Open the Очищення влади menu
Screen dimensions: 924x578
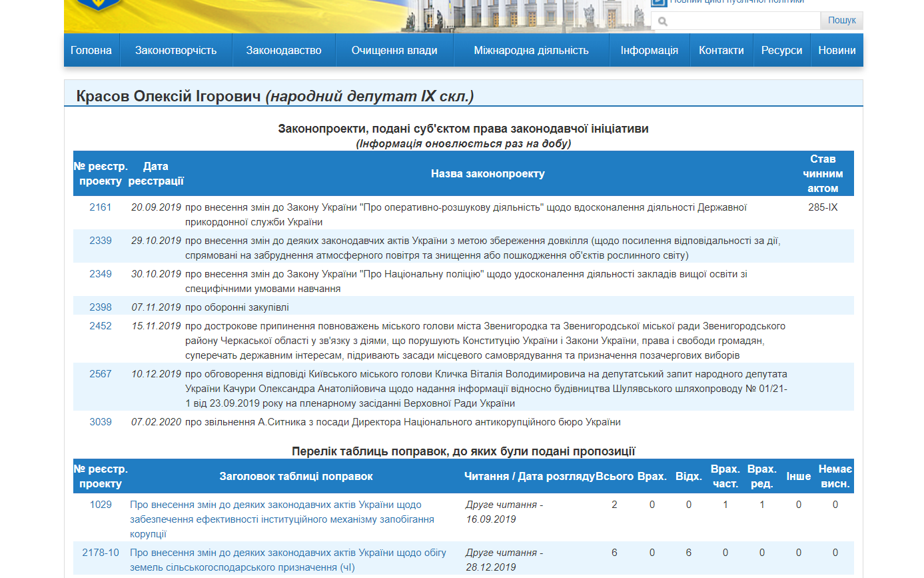(394, 51)
